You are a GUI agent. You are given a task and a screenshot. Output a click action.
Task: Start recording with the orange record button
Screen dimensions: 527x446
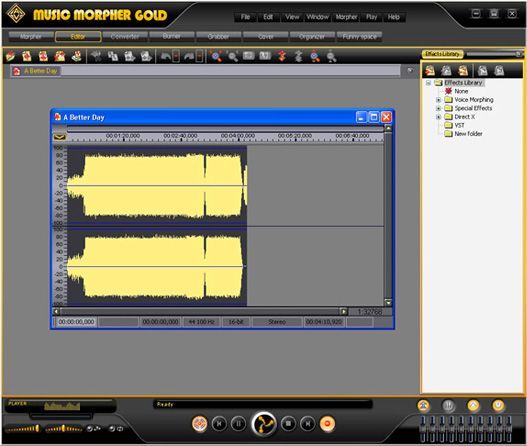[x=327, y=423]
